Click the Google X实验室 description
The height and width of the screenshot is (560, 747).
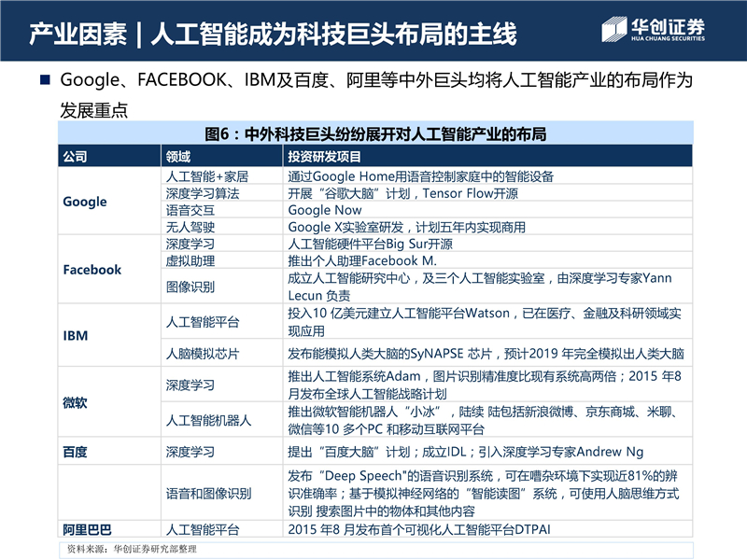point(406,227)
